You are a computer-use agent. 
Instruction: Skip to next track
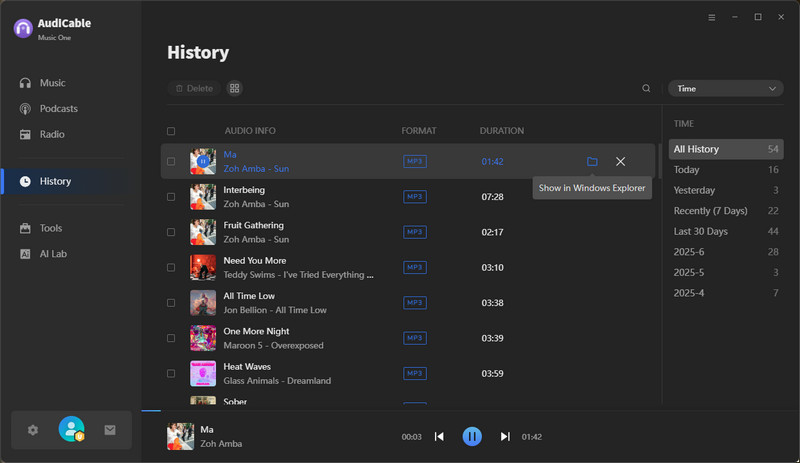505,436
